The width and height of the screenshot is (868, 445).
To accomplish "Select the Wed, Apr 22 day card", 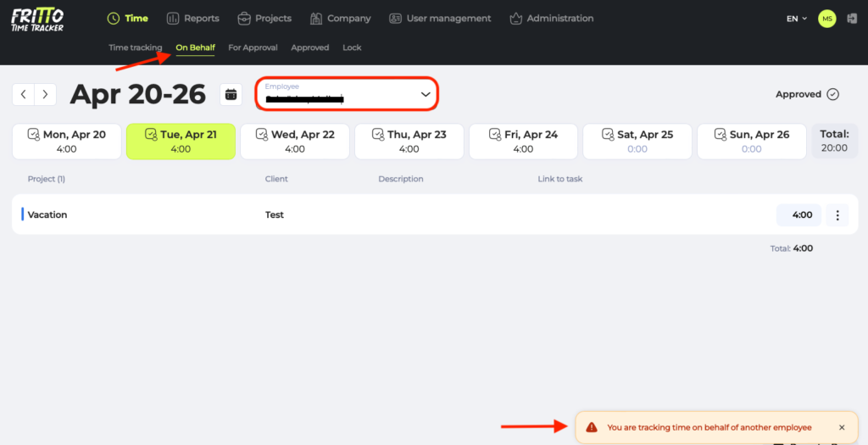I will (x=294, y=142).
